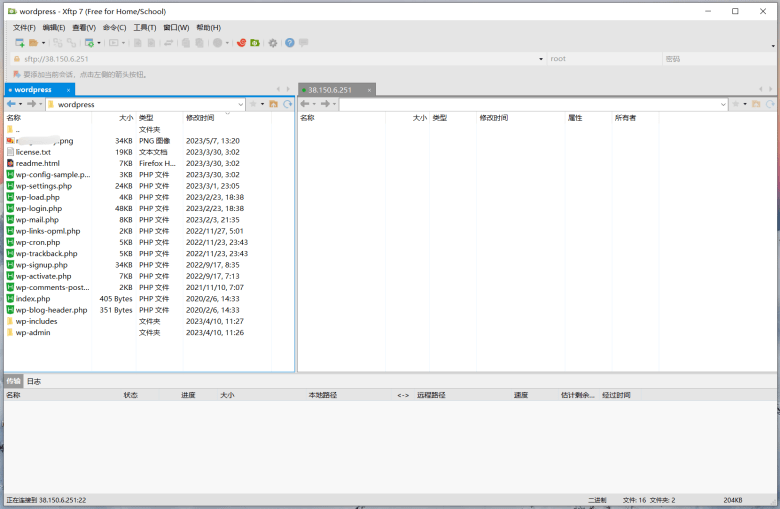Select readme.html file

pyautogui.click(x=37, y=163)
